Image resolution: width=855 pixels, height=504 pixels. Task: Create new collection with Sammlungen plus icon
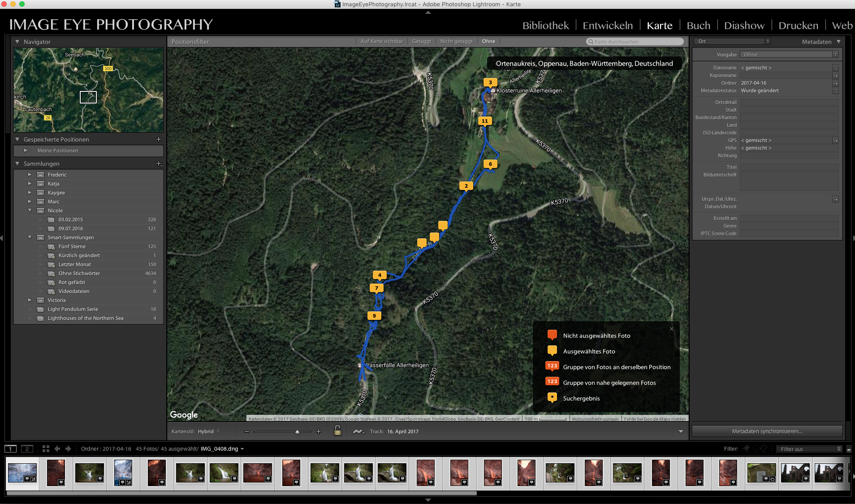pyautogui.click(x=159, y=164)
